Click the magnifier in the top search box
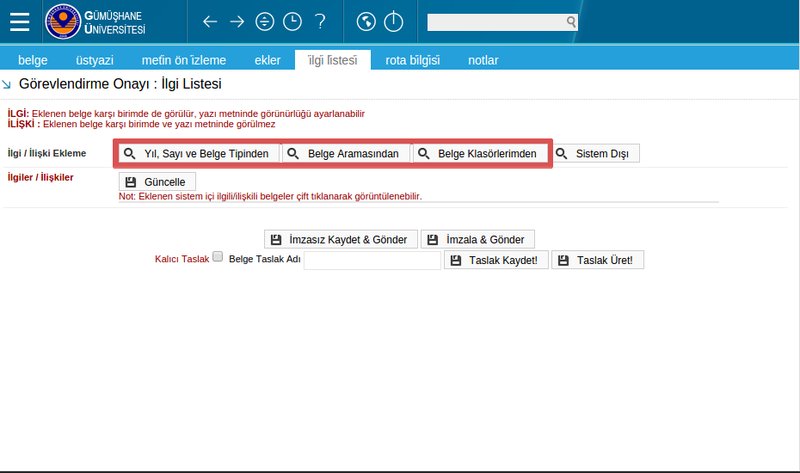 [570, 21]
